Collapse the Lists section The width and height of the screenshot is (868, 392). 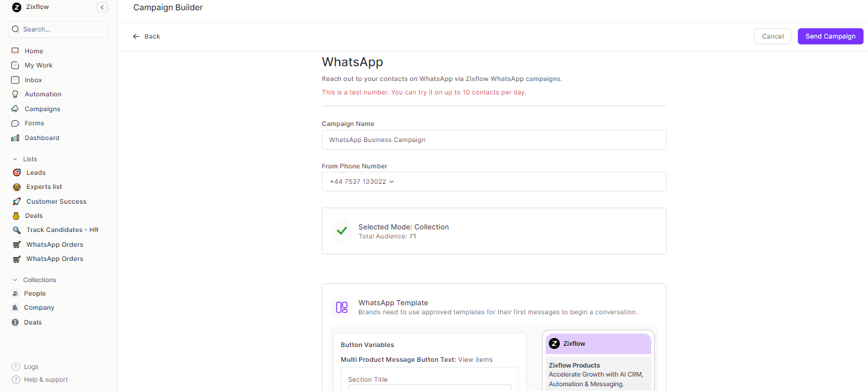[x=15, y=159]
